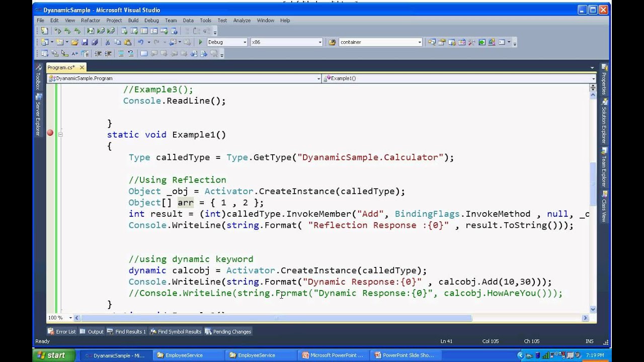Viewport: 644px width, 362px height.
Task: Open the Find Results 1 tab
Action: click(x=127, y=332)
